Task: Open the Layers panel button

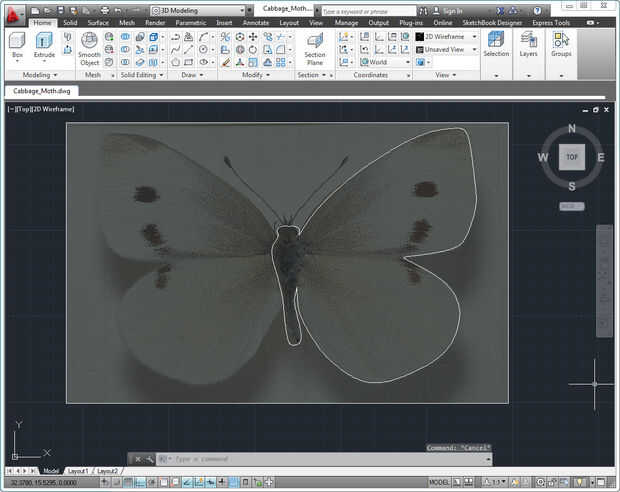Action: coord(529,45)
